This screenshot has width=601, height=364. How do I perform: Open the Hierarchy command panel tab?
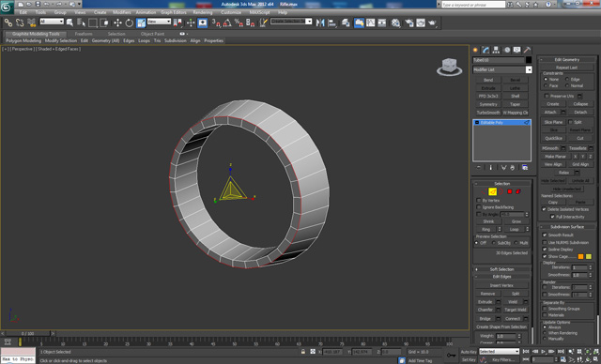point(497,50)
